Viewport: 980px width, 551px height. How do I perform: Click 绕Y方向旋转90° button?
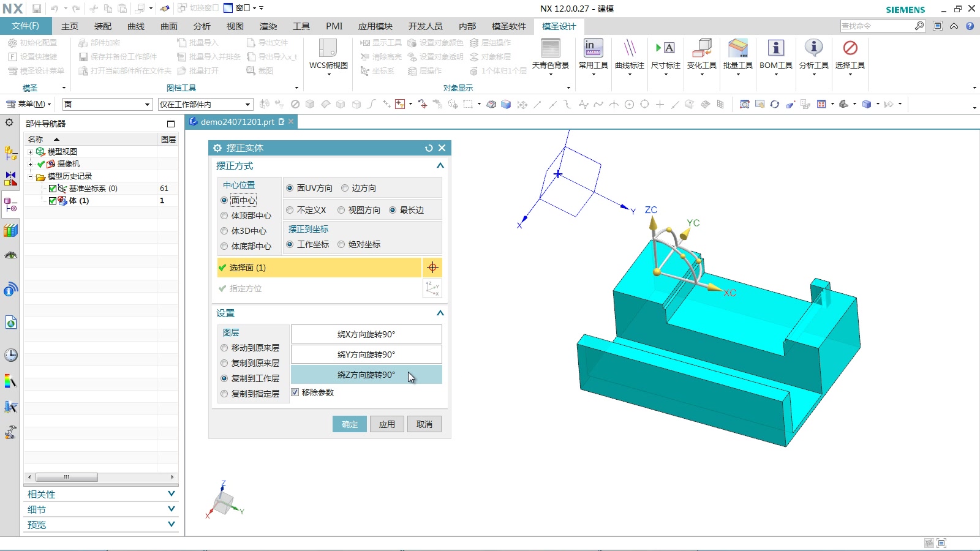[366, 354]
